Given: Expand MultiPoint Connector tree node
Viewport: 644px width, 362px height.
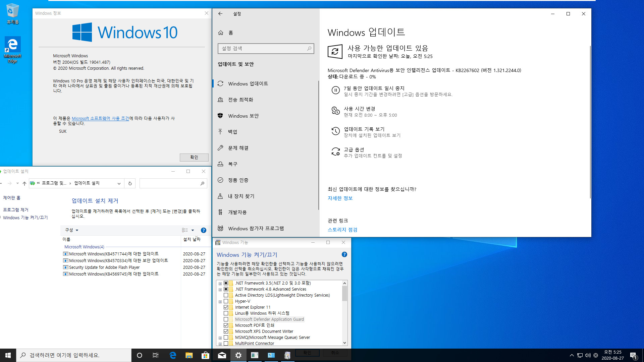Looking at the screenshot, I should [x=220, y=344].
